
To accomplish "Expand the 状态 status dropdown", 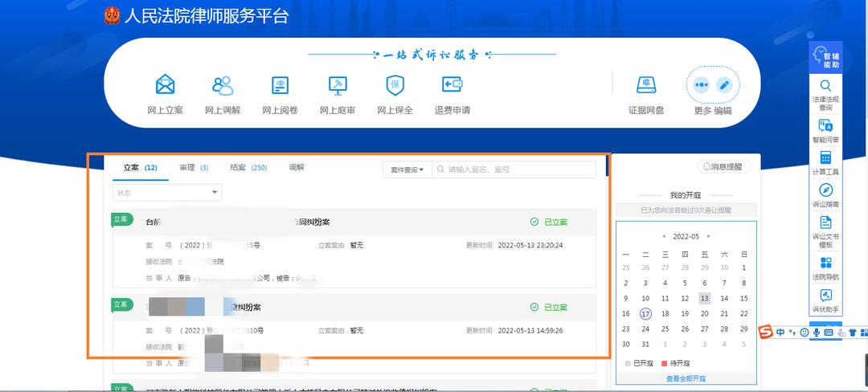I will point(167,193).
